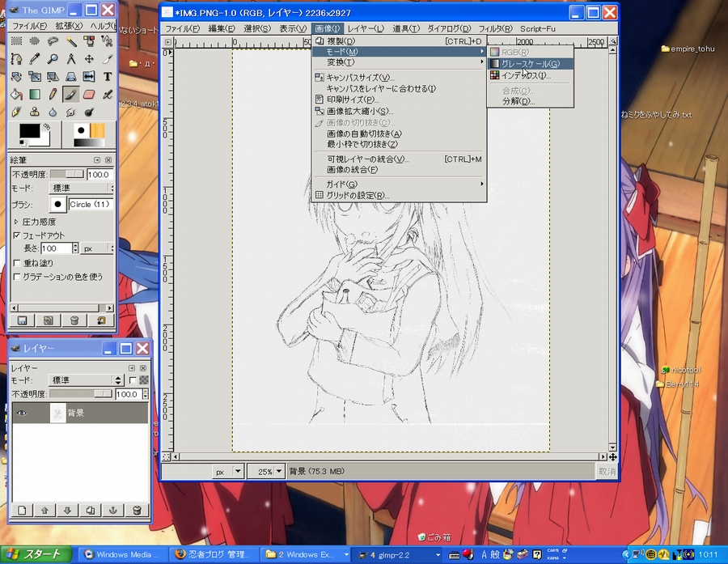Activate the Blur/Sharpen droplet tool

[x=53, y=112]
